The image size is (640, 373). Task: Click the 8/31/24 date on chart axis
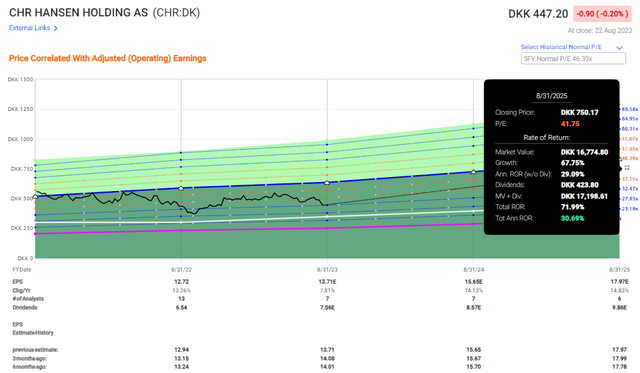473,270
